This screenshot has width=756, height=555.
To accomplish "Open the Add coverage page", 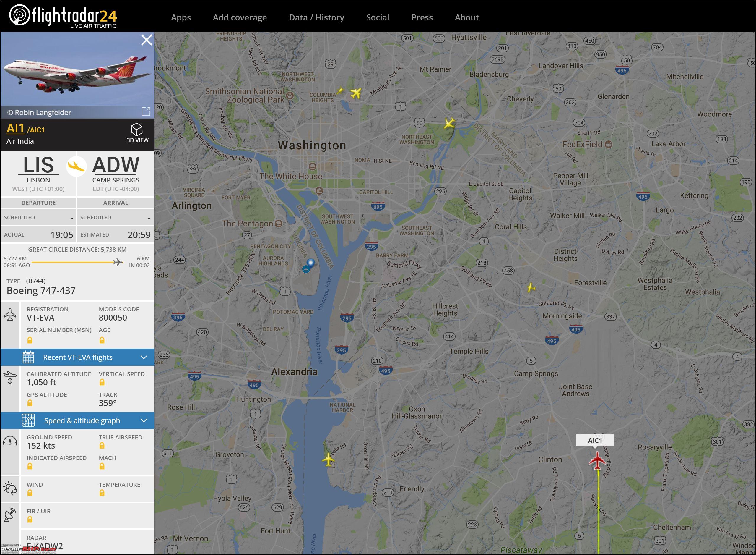I will click(240, 17).
